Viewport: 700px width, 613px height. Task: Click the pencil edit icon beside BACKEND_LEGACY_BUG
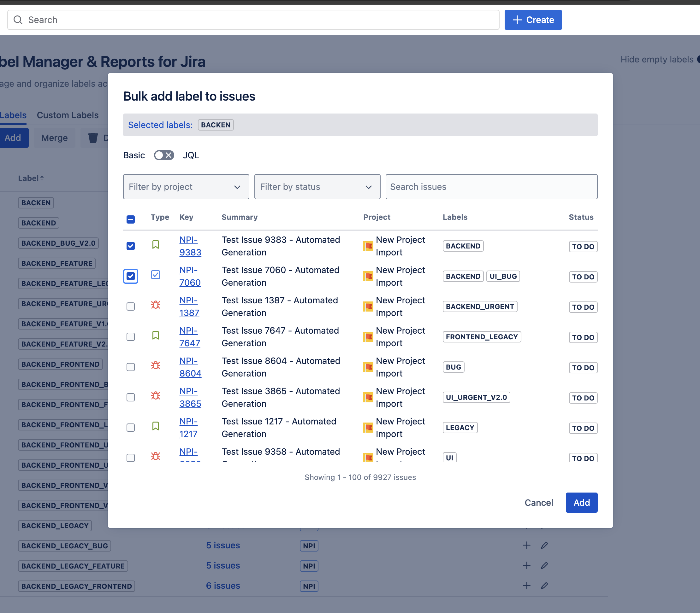point(544,545)
